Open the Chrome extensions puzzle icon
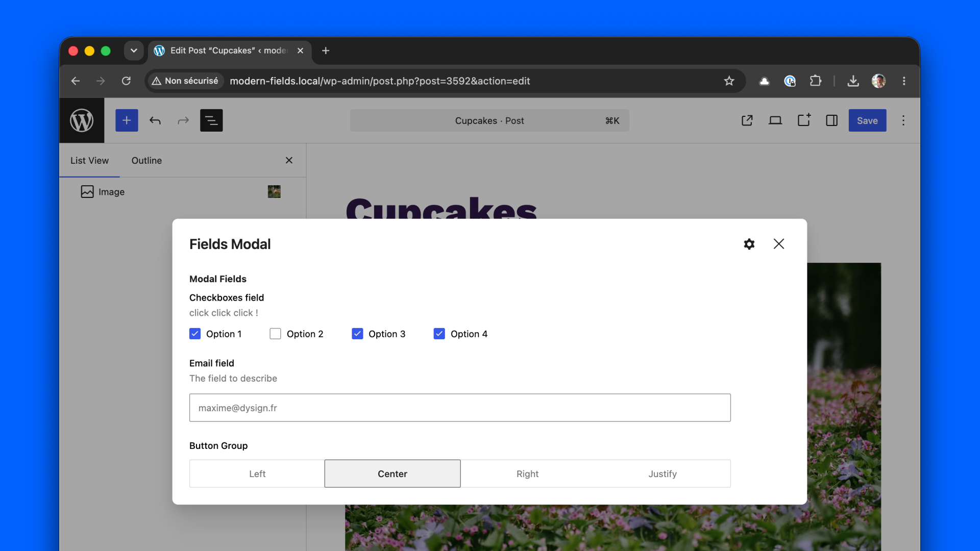The height and width of the screenshot is (551, 980). click(x=816, y=81)
